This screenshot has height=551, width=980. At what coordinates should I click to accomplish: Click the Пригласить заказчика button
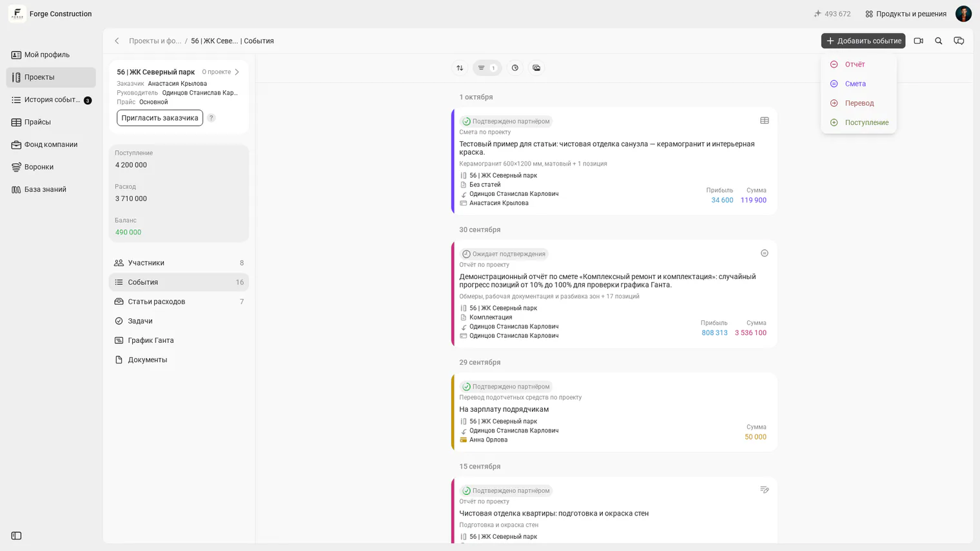(160, 118)
